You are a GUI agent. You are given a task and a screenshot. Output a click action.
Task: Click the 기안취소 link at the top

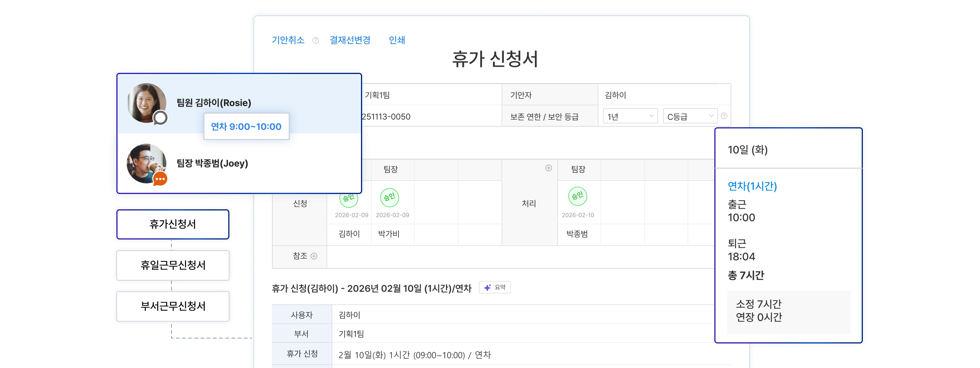(x=288, y=40)
